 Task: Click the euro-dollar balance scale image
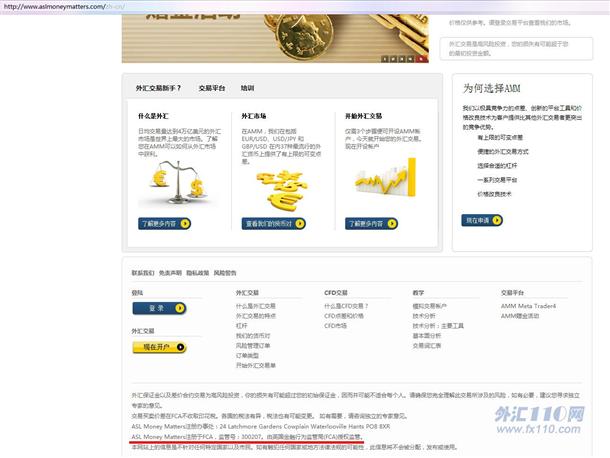178,182
